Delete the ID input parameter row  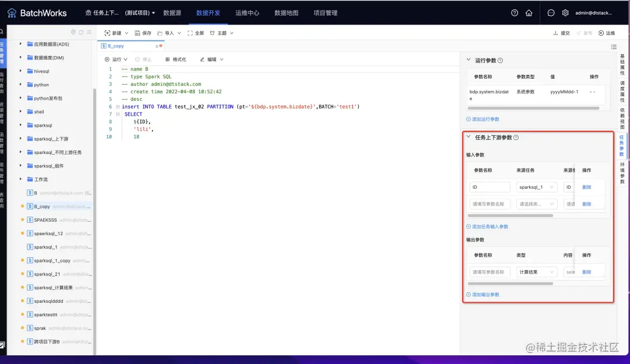click(587, 187)
